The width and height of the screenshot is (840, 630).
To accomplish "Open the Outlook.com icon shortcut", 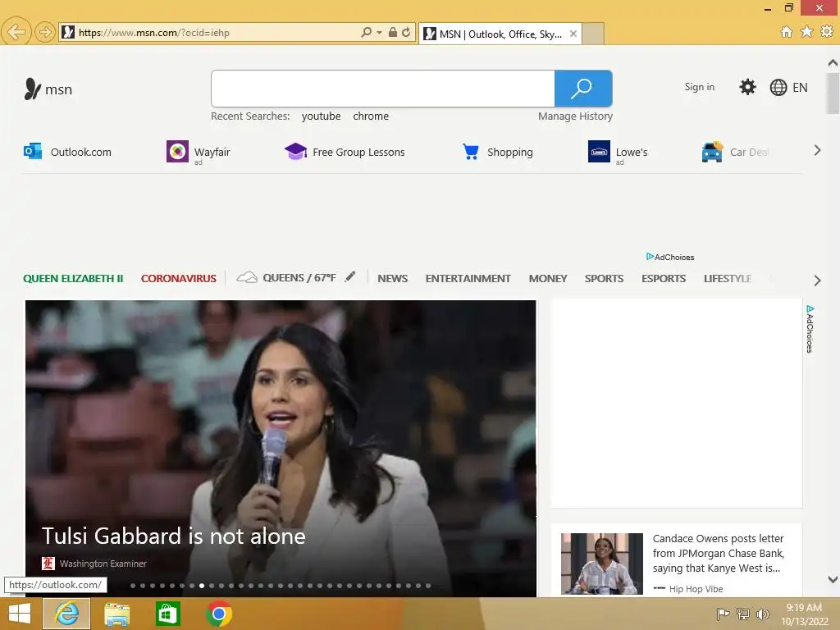I will (33, 152).
